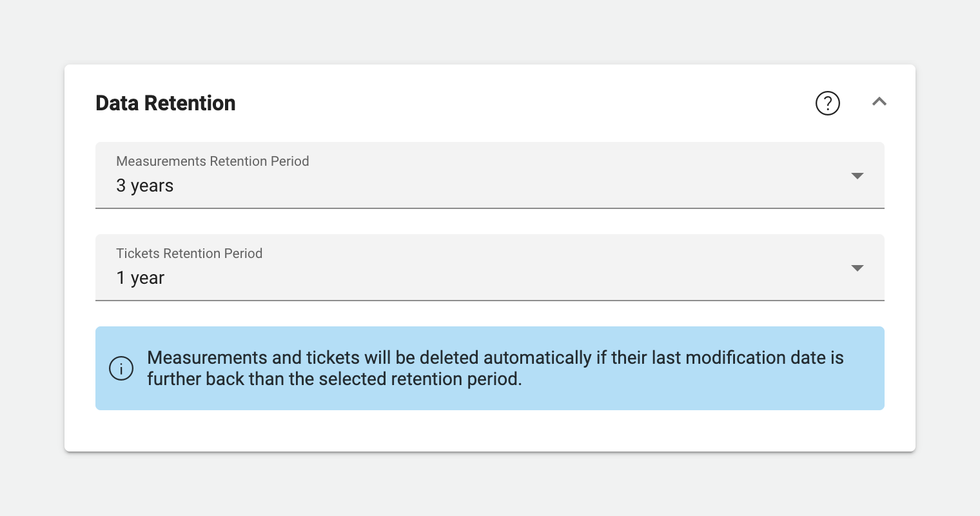Click the "Tickets Retention Period" field label

point(190,253)
